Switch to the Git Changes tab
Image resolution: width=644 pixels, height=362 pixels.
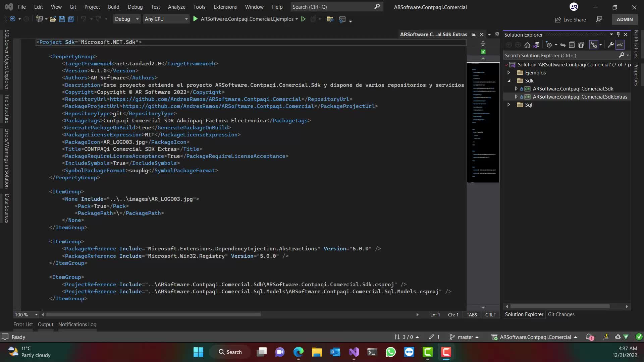(561, 314)
